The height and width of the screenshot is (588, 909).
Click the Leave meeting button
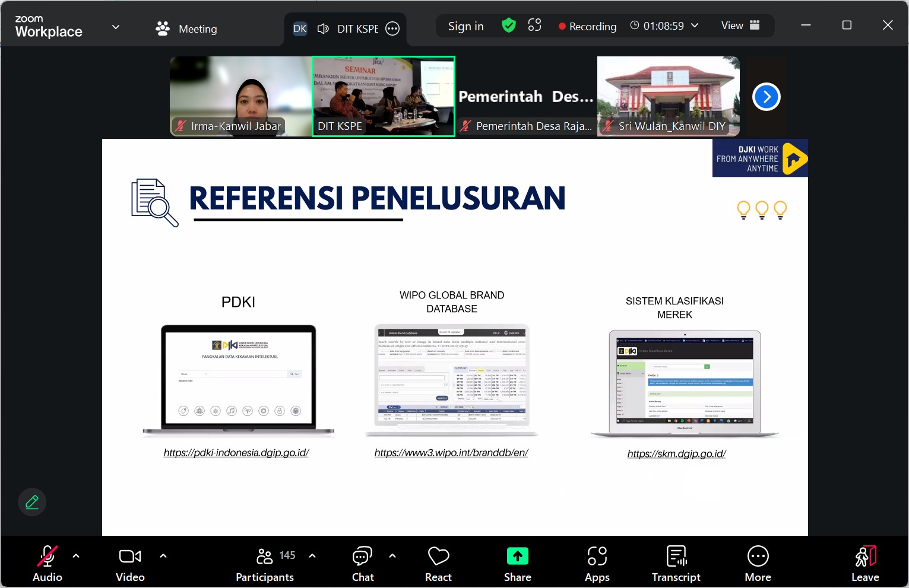[x=865, y=563]
